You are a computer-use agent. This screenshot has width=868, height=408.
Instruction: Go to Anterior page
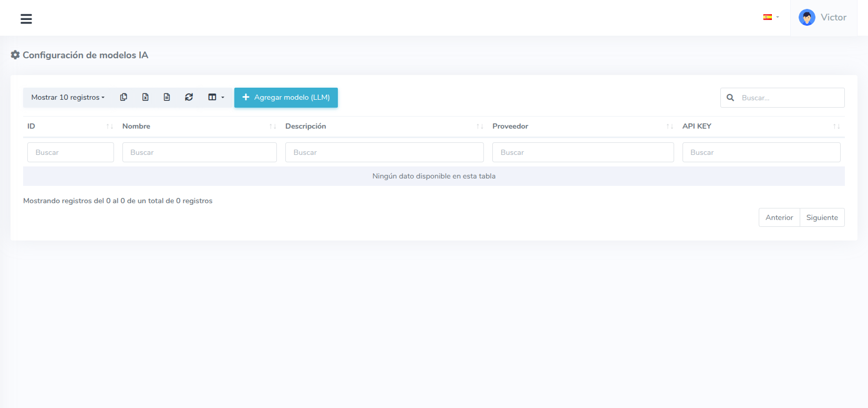tap(779, 217)
